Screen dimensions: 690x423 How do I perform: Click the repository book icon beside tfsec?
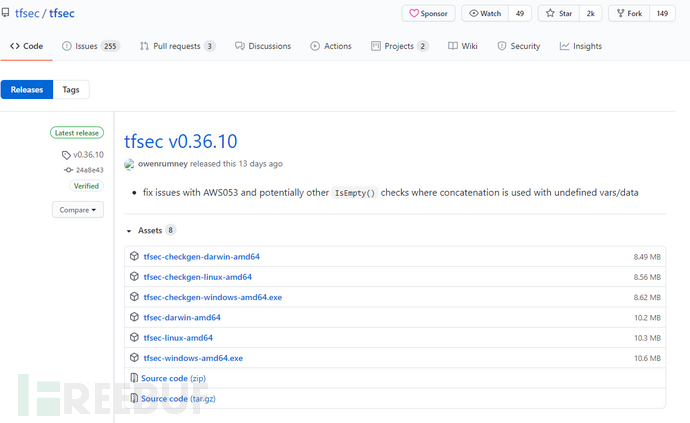pos(7,14)
